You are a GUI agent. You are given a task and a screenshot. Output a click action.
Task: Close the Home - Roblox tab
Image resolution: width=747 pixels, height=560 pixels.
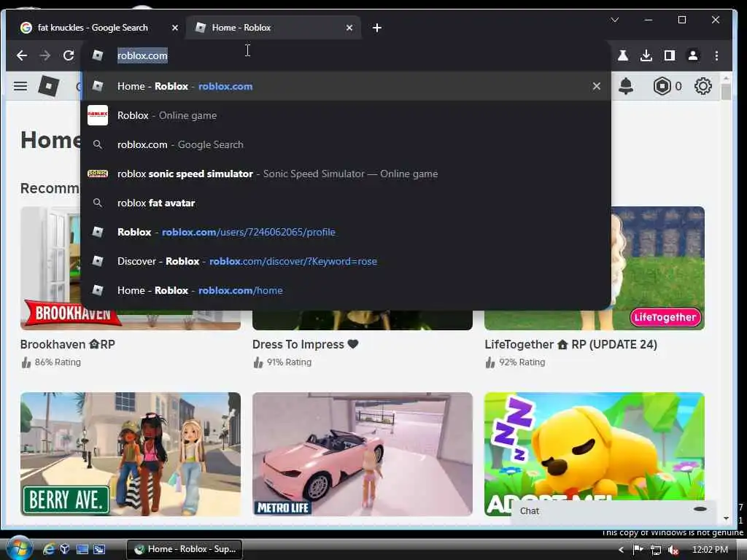[x=349, y=28]
